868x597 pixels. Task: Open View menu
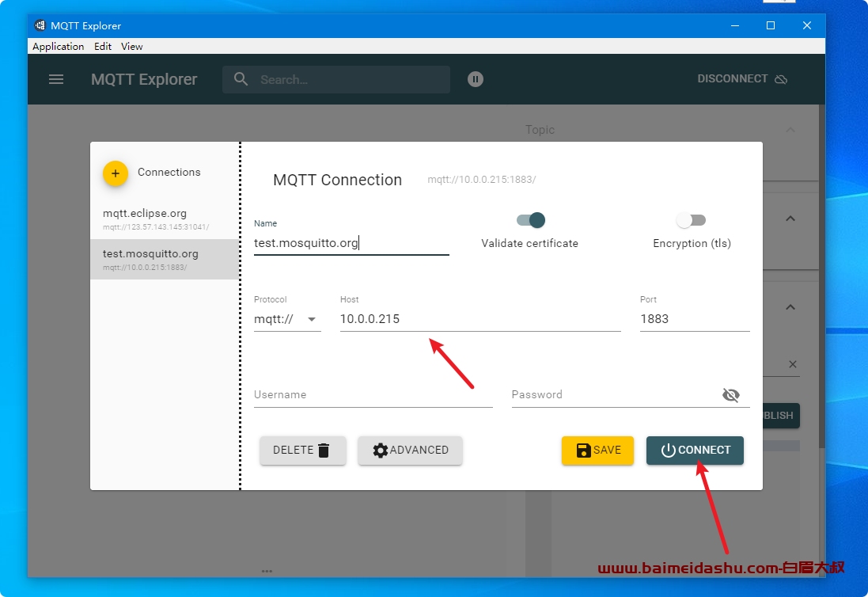coord(132,47)
